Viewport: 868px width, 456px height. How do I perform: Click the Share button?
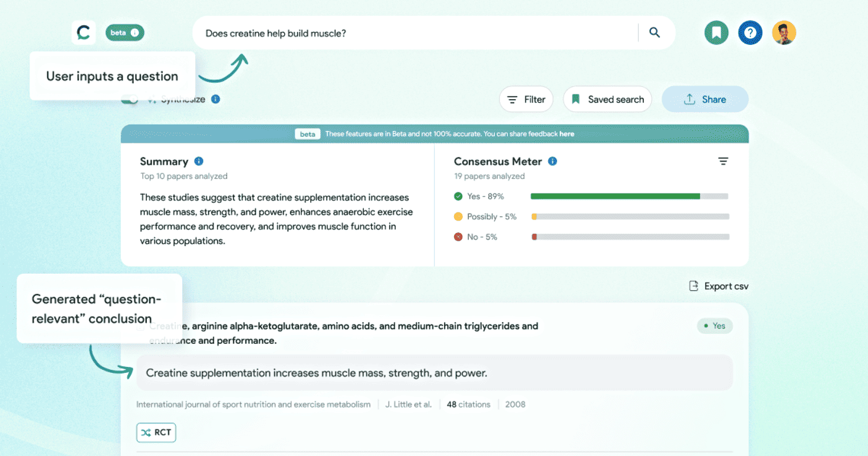(x=705, y=99)
